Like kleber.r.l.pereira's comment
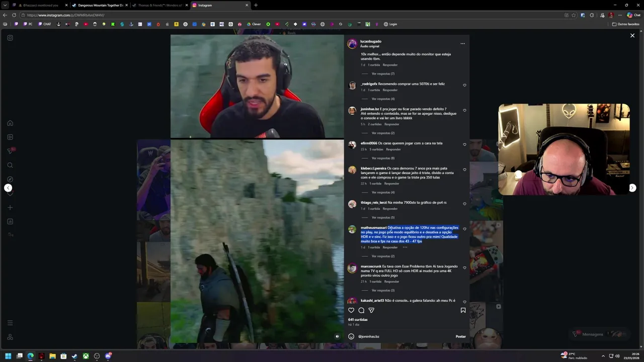The height and width of the screenshot is (362, 644). click(x=464, y=170)
